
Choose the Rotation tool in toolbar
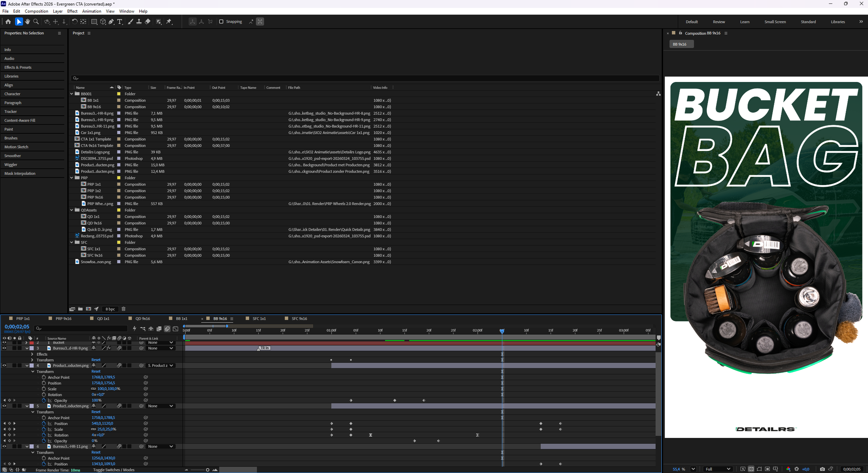click(74, 22)
